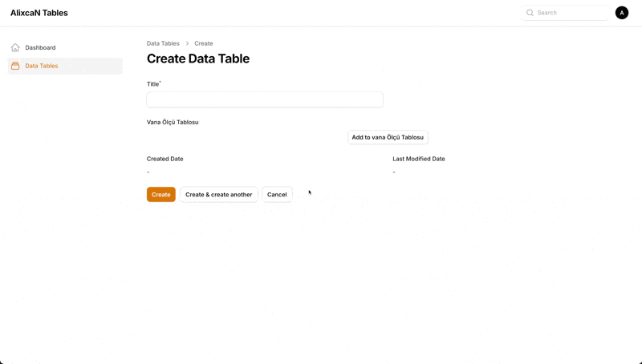Click Add to vana Ölçü Tablosu button
This screenshot has height=364, width=642.
388,137
